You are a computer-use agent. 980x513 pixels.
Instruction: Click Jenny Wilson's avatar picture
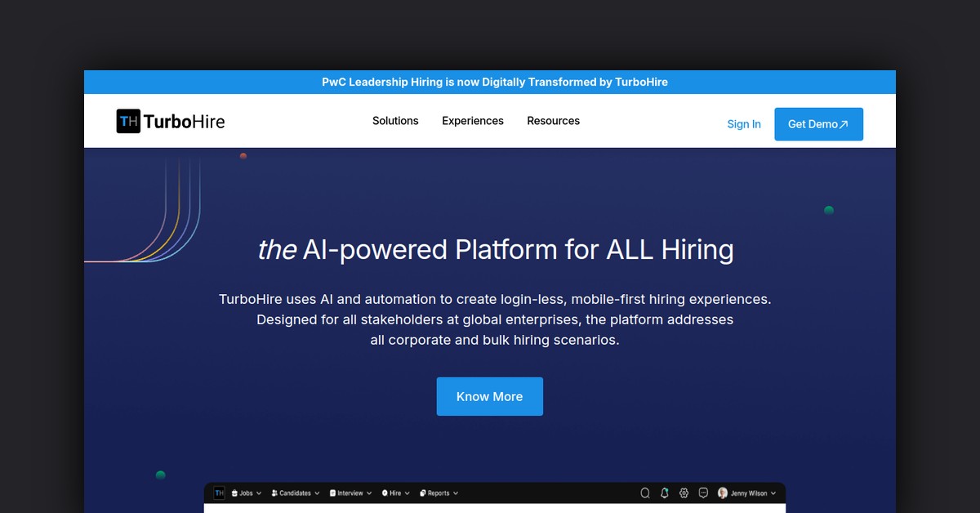(723, 493)
